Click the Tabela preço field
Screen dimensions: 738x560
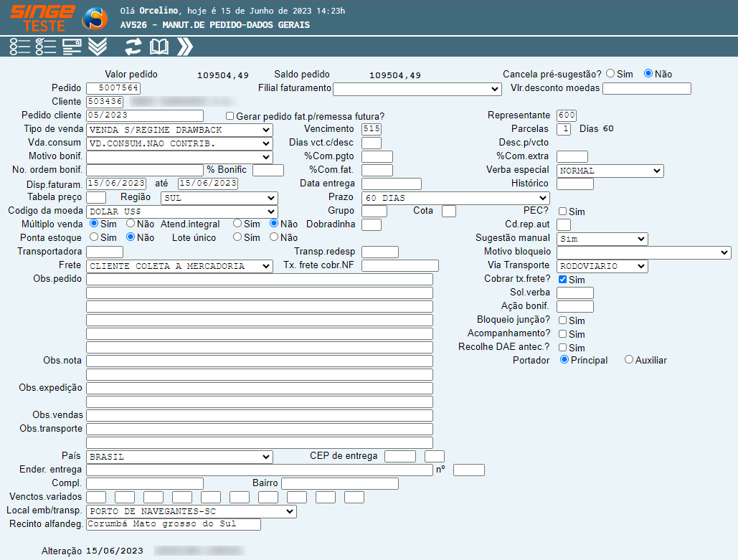click(96, 197)
